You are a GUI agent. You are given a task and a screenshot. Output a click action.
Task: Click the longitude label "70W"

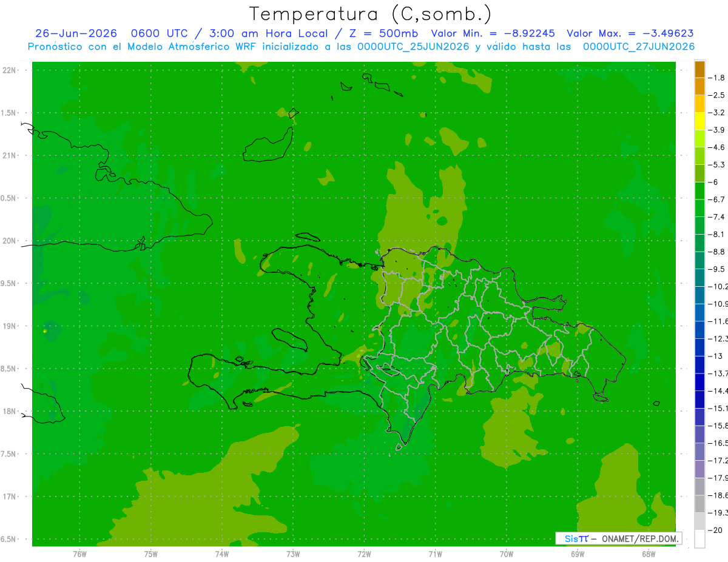(x=507, y=554)
